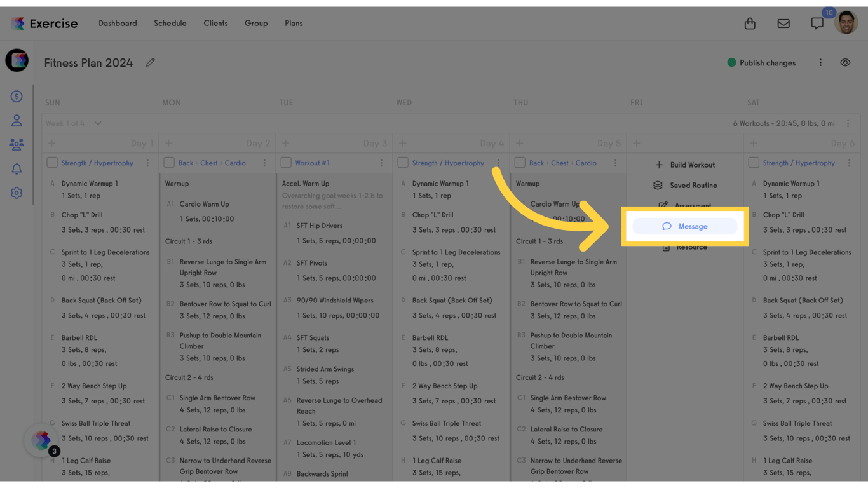Open Day 4 workout three-dot menu
This screenshot has width=868, height=488.
[x=498, y=163]
